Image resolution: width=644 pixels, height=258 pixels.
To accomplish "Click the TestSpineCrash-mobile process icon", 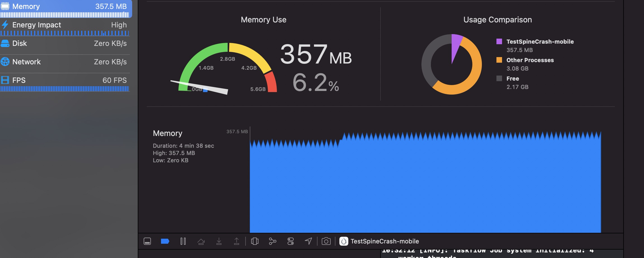I will click(x=344, y=241).
